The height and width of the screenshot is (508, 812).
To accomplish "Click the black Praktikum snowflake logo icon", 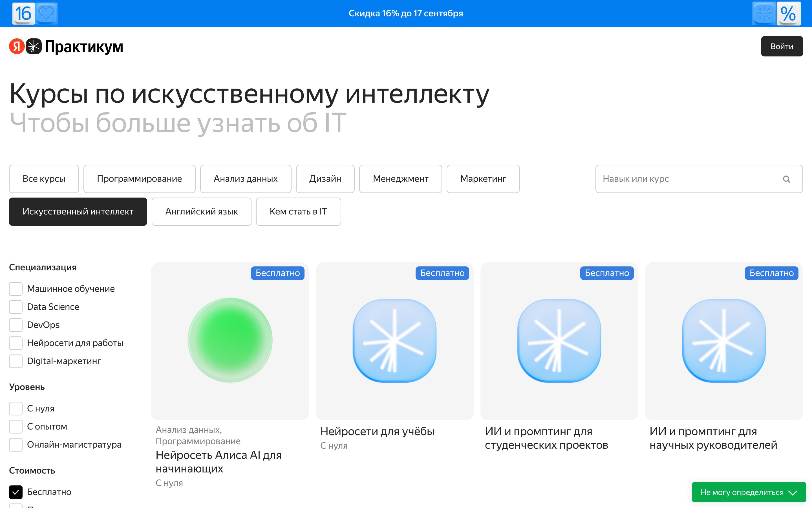I will click(34, 46).
